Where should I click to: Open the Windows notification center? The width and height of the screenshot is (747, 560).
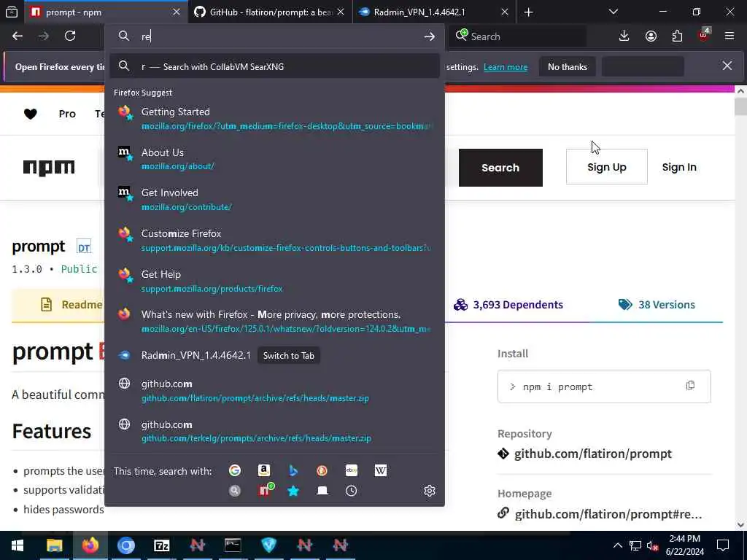[723, 545]
